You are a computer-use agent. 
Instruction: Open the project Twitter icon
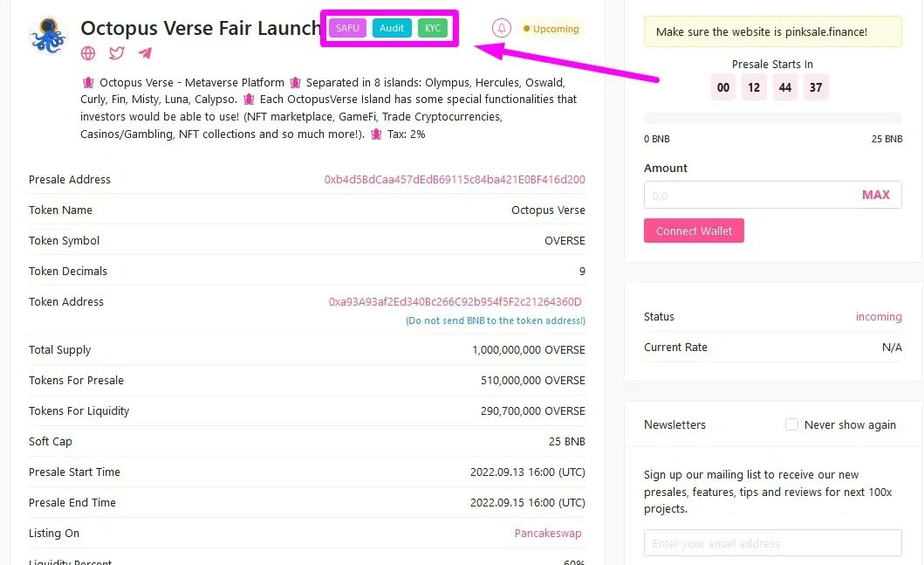(x=117, y=53)
